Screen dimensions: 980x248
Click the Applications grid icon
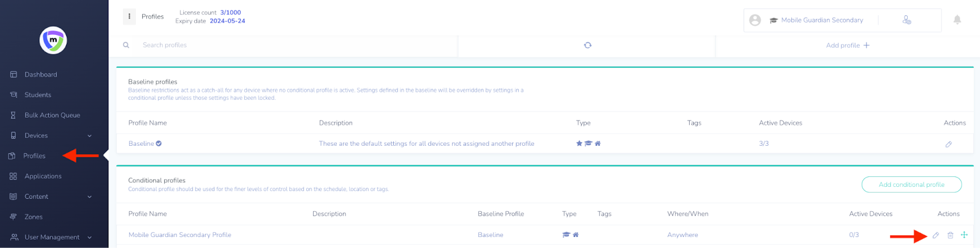point(13,176)
